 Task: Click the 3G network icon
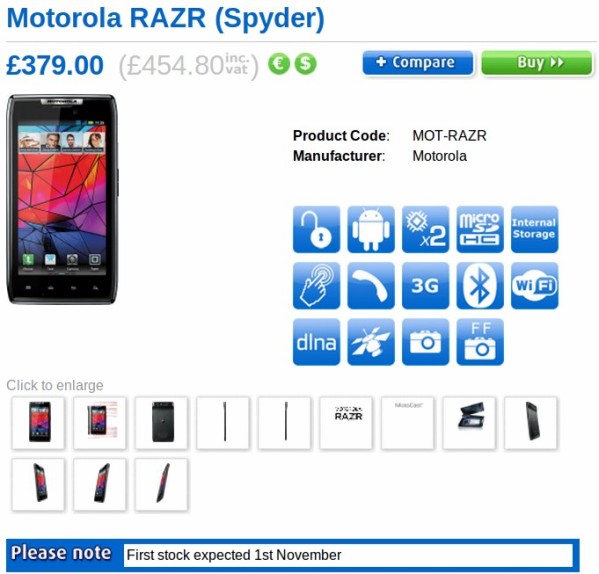[x=426, y=286]
